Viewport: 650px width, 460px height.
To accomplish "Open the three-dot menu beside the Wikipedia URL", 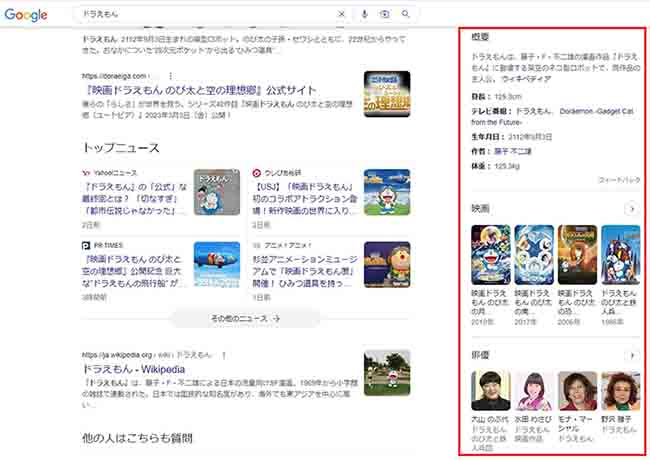I will [x=224, y=356].
